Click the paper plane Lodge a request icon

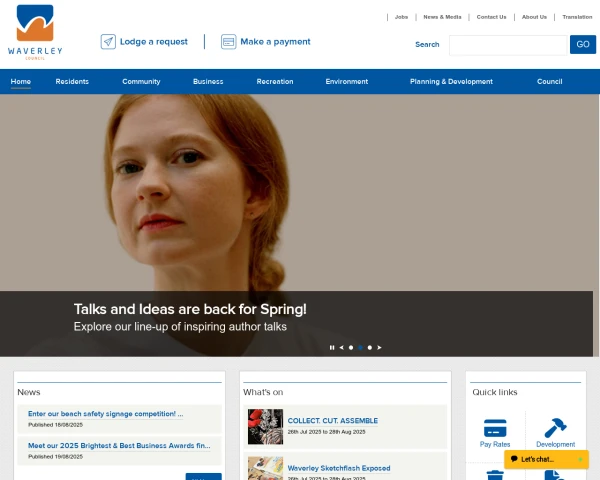(108, 42)
